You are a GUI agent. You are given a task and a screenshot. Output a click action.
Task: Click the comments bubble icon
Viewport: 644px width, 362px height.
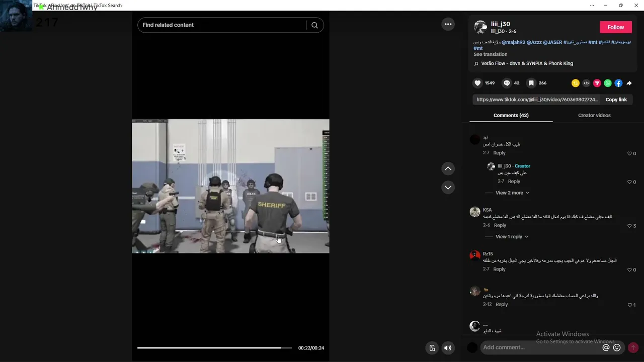[x=507, y=83]
